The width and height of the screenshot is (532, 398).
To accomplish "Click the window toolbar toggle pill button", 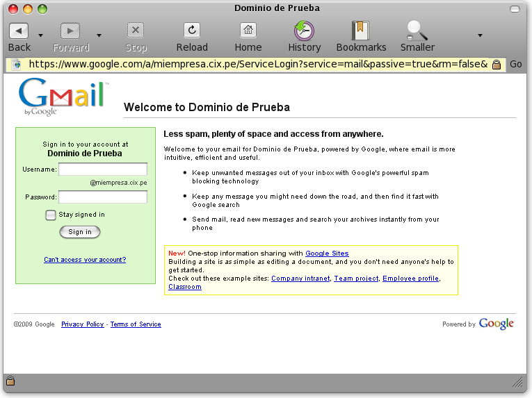I will (x=515, y=9).
